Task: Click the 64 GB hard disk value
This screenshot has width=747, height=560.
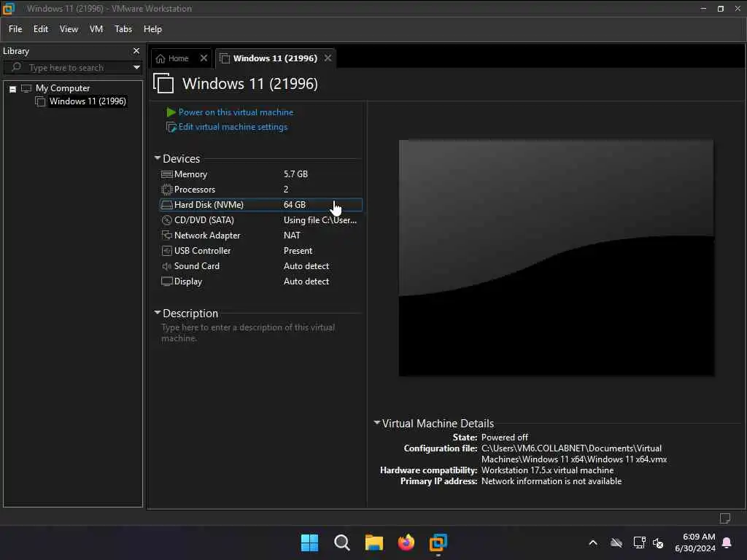Action: 295,205
